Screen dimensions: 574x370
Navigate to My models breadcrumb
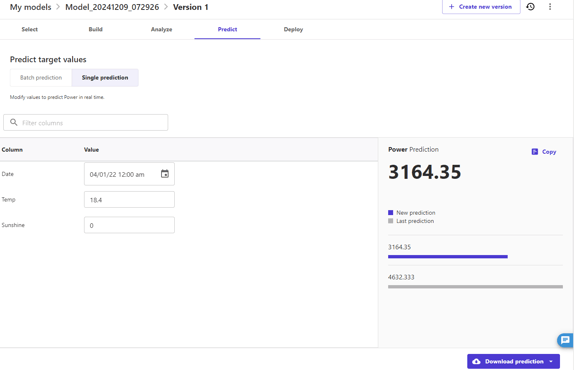tap(30, 7)
